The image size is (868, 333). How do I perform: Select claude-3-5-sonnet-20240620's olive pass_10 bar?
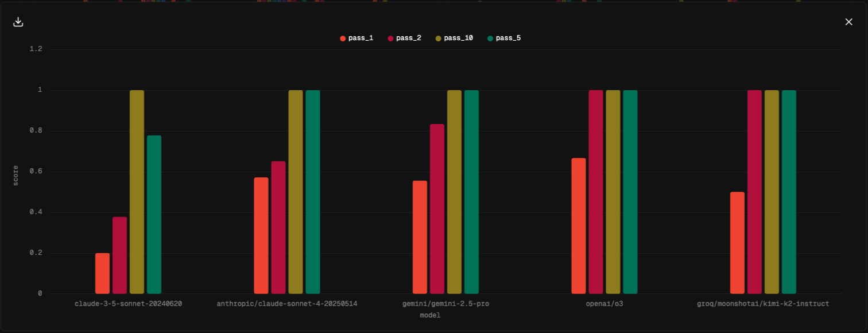pyautogui.click(x=137, y=192)
